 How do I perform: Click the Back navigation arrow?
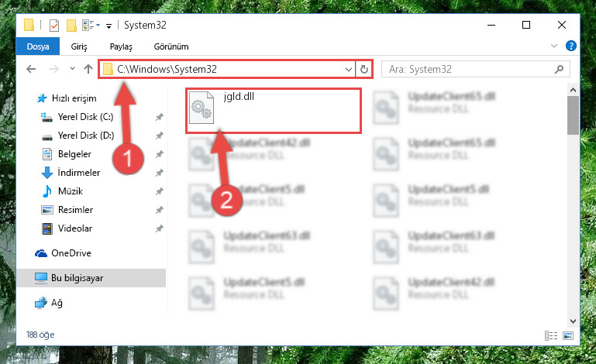[x=31, y=69]
